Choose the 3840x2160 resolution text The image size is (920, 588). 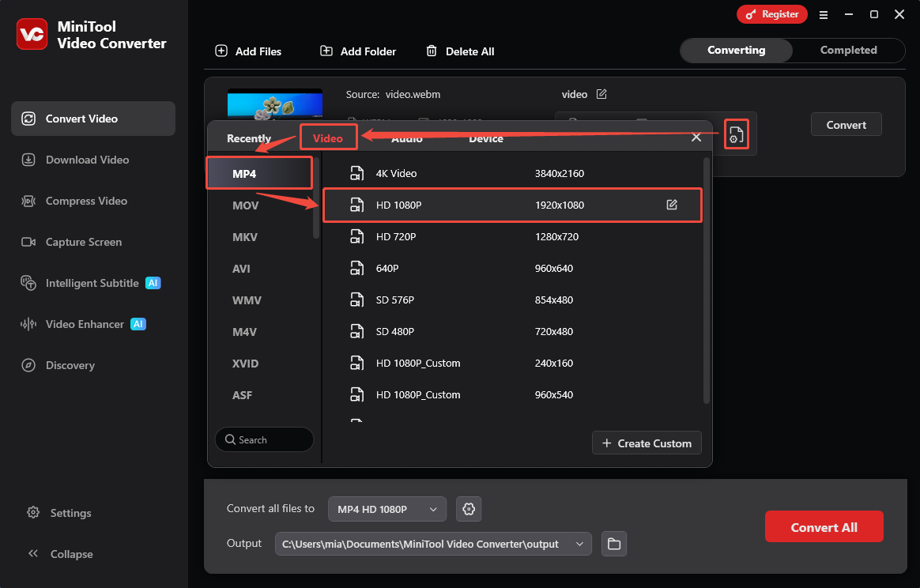tap(559, 174)
